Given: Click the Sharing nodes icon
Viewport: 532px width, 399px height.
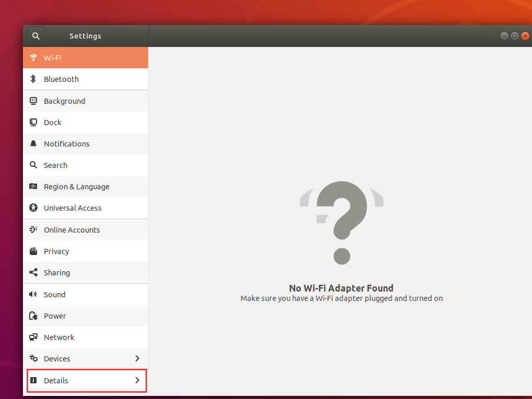Looking at the screenshot, I should [33, 272].
